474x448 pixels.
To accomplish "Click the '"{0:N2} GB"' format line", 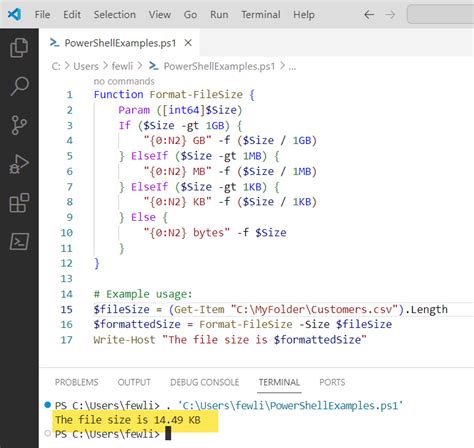I will pos(230,140).
